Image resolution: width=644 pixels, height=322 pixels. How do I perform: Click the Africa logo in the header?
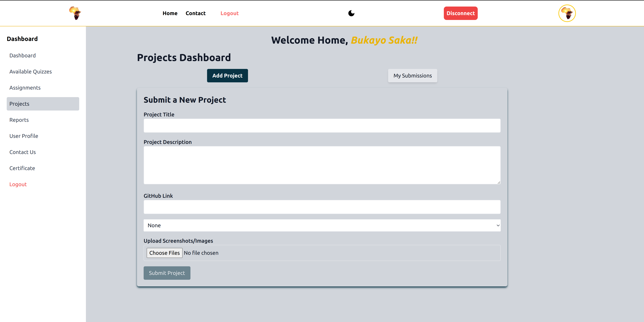(x=75, y=13)
